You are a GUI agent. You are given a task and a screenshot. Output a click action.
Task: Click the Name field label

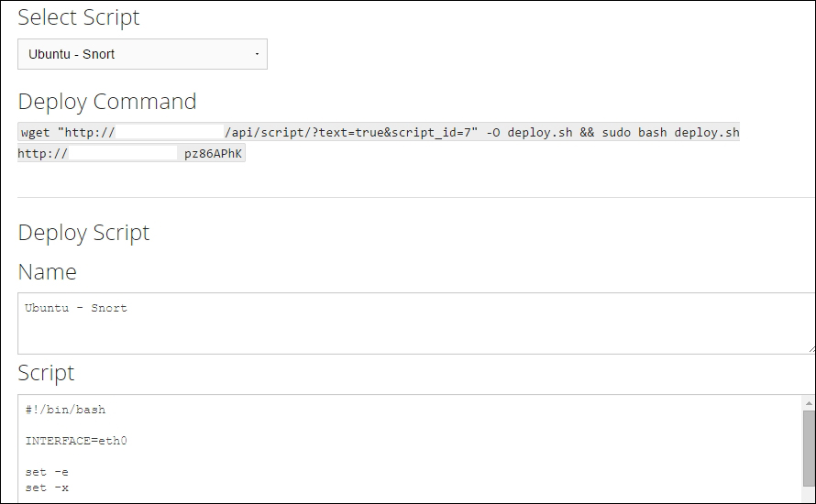[x=47, y=272]
